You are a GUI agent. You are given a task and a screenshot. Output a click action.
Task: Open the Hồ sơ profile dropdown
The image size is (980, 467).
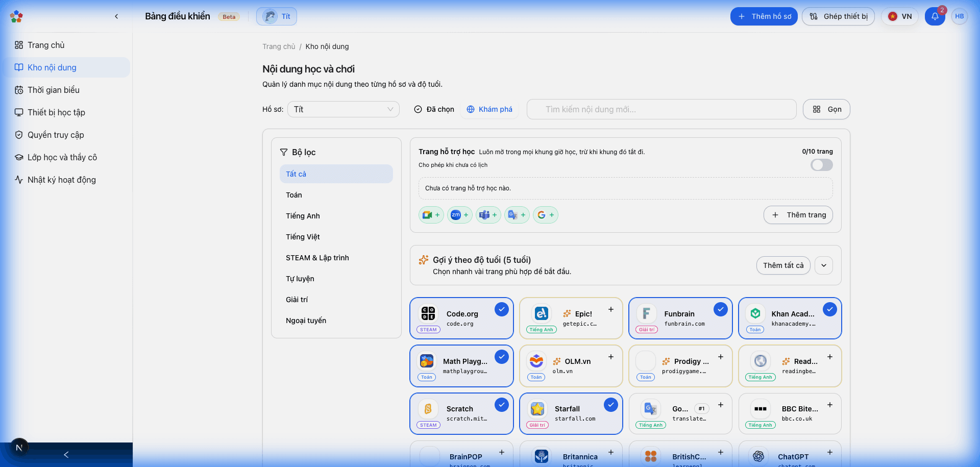point(344,109)
